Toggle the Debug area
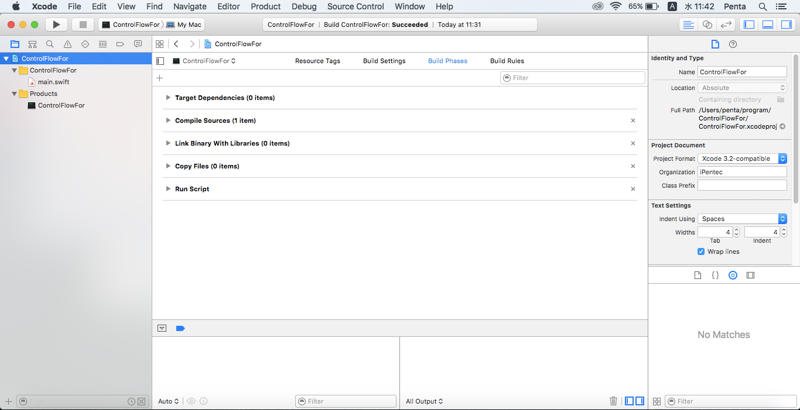This screenshot has width=800, height=410. [x=767, y=24]
